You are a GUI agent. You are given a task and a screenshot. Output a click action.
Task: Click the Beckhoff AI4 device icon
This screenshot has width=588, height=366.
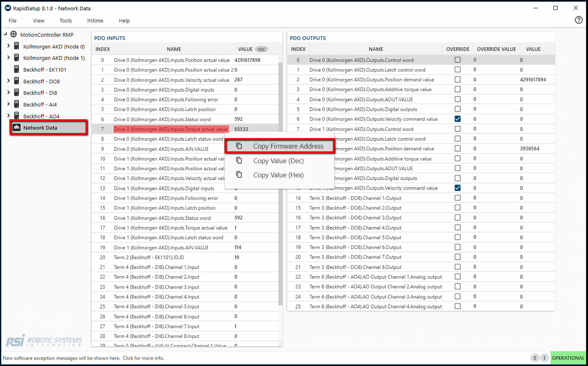point(17,104)
